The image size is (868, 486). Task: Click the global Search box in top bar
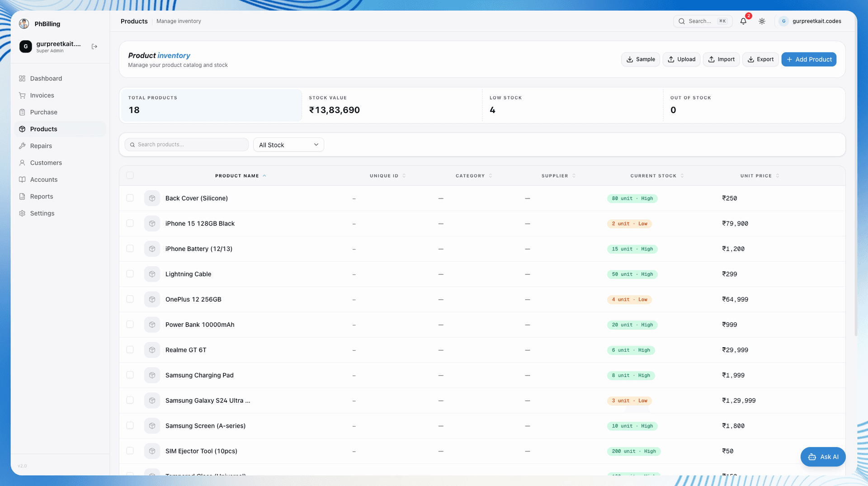pyautogui.click(x=703, y=21)
